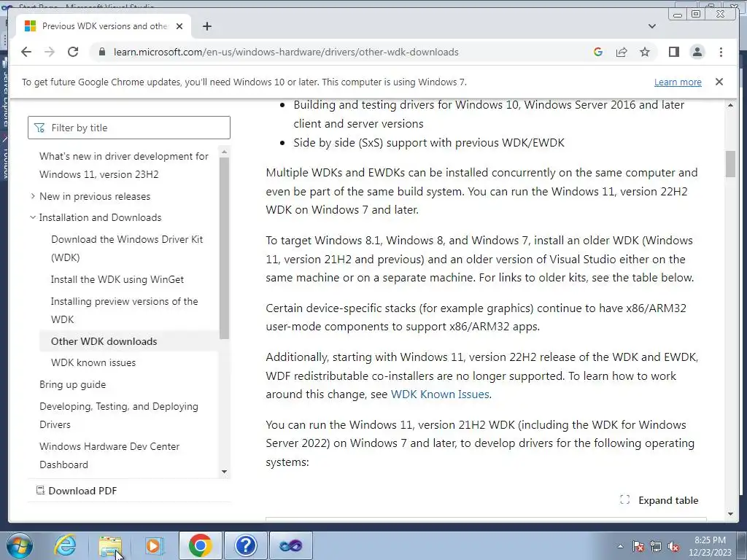Image resolution: width=747 pixels, height=560 pixels.
Task: Open Install the WDK using WinGet
Action: [x=117, y=279]
